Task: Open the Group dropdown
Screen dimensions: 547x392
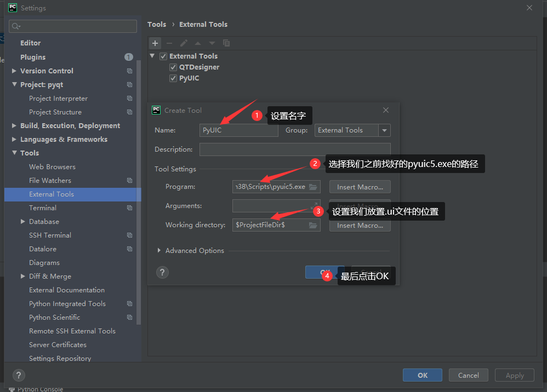Action: (x=384, y=130)
